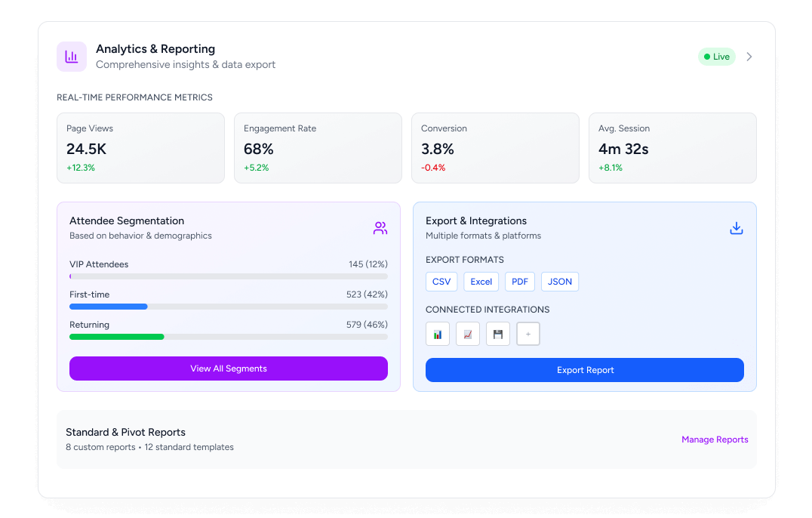Open the Manage Reports link
The image size is (812, 518).
(x=715, y=439)
